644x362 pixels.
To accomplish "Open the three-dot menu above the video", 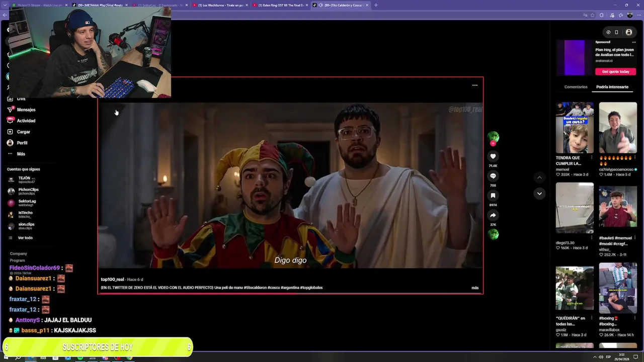I will pyautogui.click(x=474, y=85).
